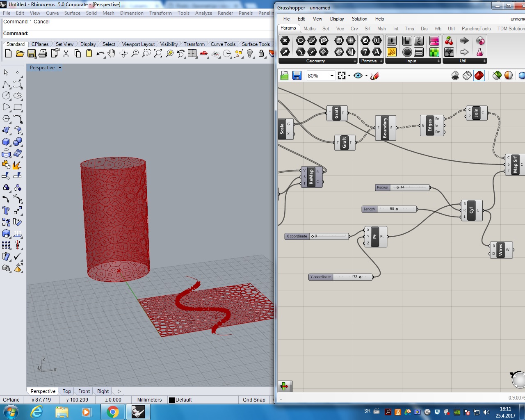Screen dimensions: 525x420
Task: Add a new viewport tab with plus button
Action: 119,391
